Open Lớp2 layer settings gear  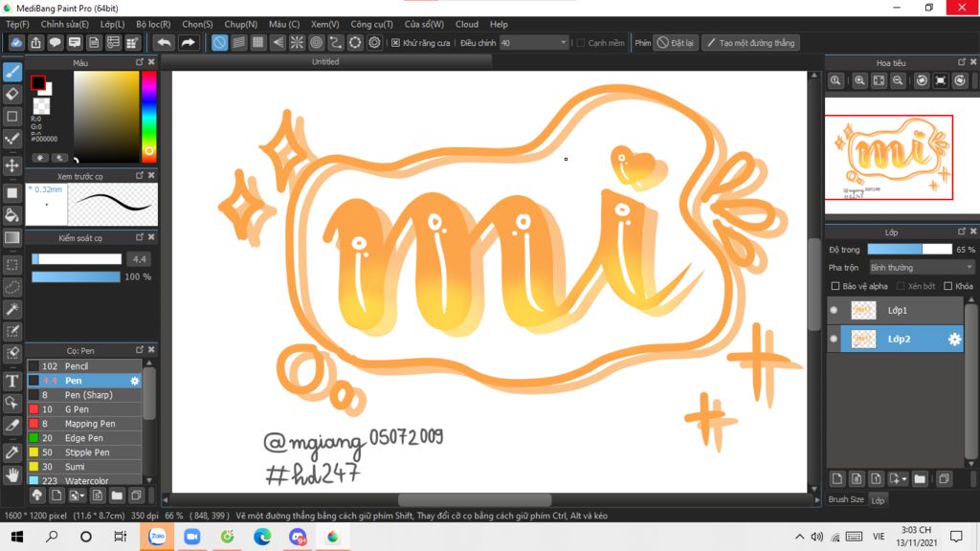coord(954,340)
